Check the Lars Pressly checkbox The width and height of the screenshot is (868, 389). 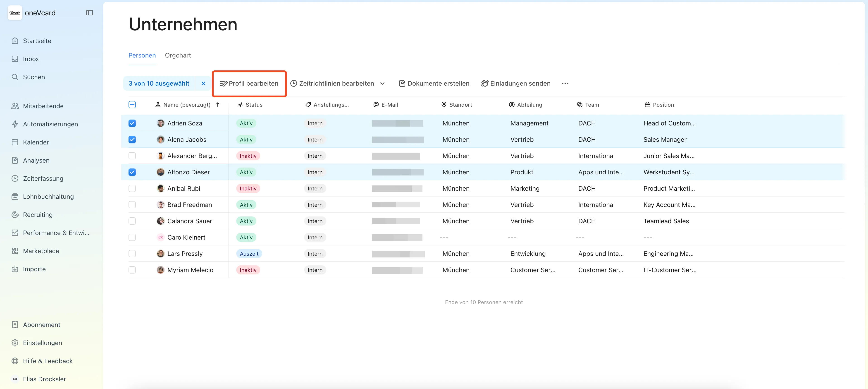coord(132,254)
